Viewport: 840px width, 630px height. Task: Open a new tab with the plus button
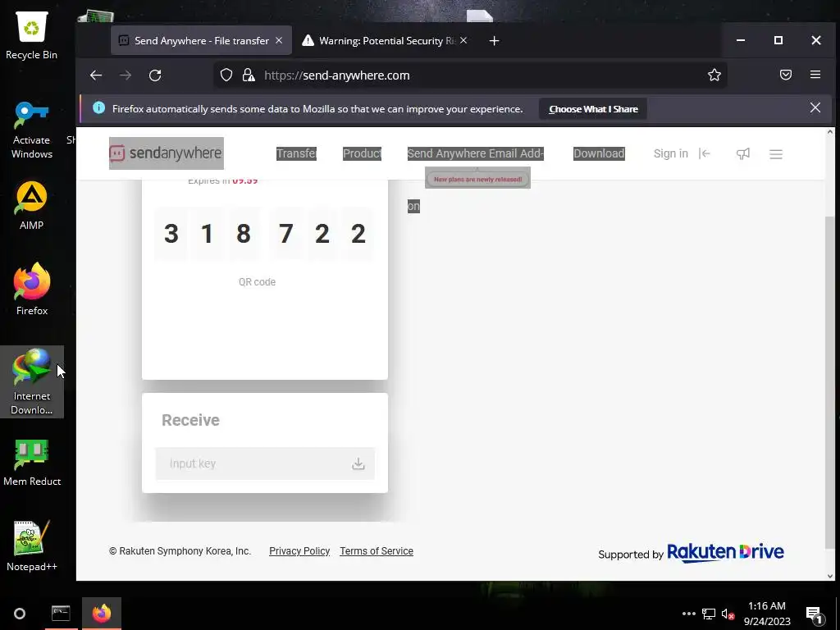[494, 41]
